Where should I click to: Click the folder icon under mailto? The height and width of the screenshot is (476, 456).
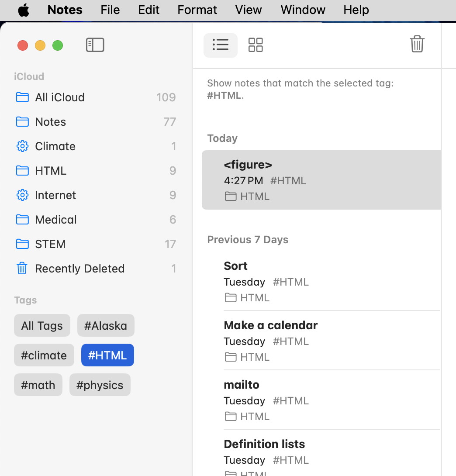231,417
